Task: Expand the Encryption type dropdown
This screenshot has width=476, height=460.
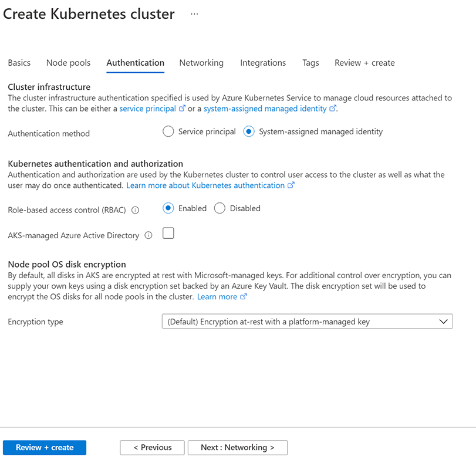Action: tap(307, 322)
